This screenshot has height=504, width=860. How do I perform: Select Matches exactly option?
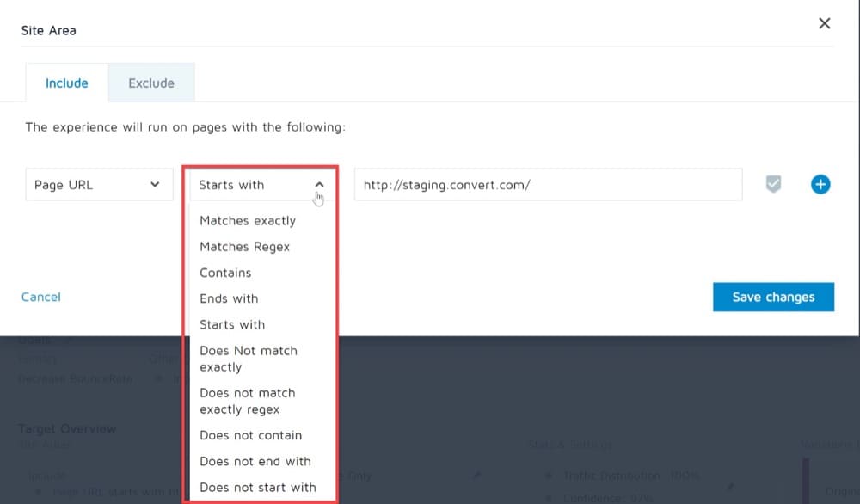tap(248, 220)
